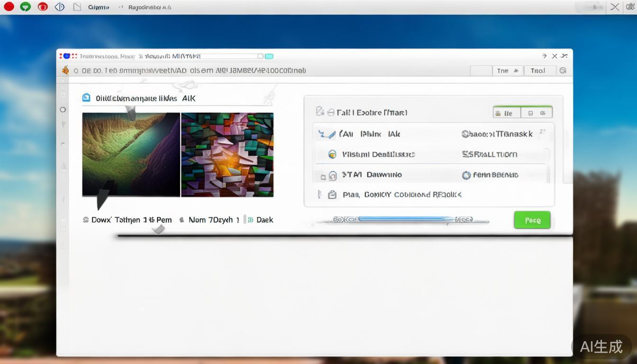Click the 'Daek' label under the thumbnails
Image resolution: width=637 pixels, height=364 pixels.
pyautogui.click(x=264, y=220)
